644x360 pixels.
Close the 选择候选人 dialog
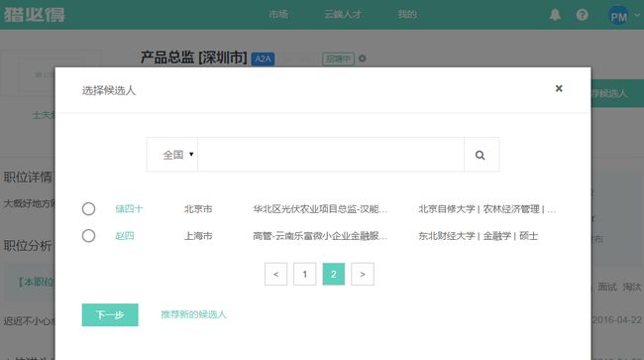click(x=559, y=88)
